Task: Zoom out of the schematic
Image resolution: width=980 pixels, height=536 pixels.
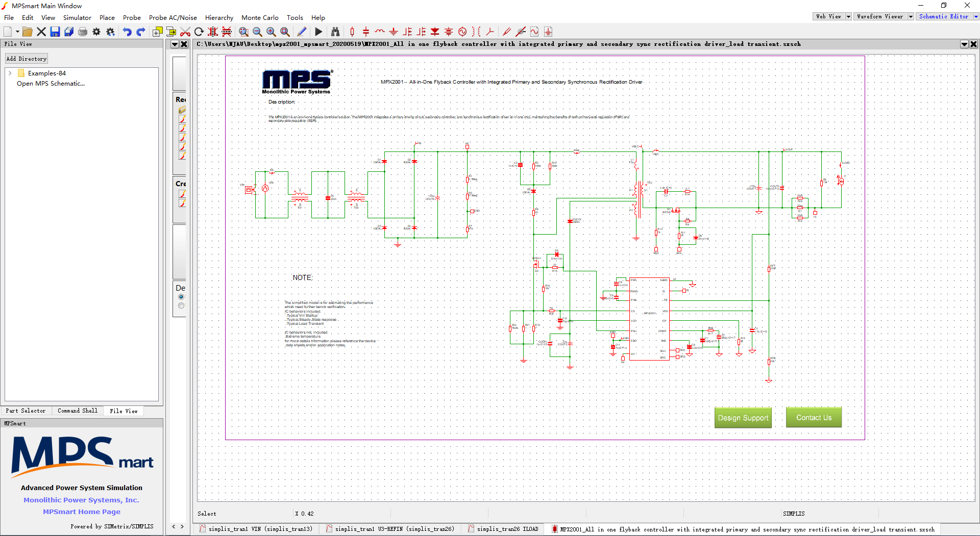Action: [x=257, y=32]
